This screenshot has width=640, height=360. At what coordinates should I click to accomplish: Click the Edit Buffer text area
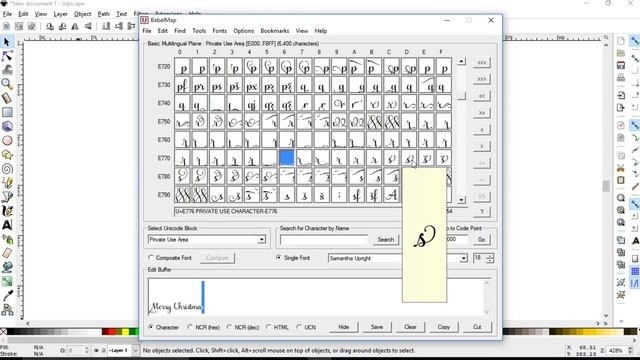point(316,296)
